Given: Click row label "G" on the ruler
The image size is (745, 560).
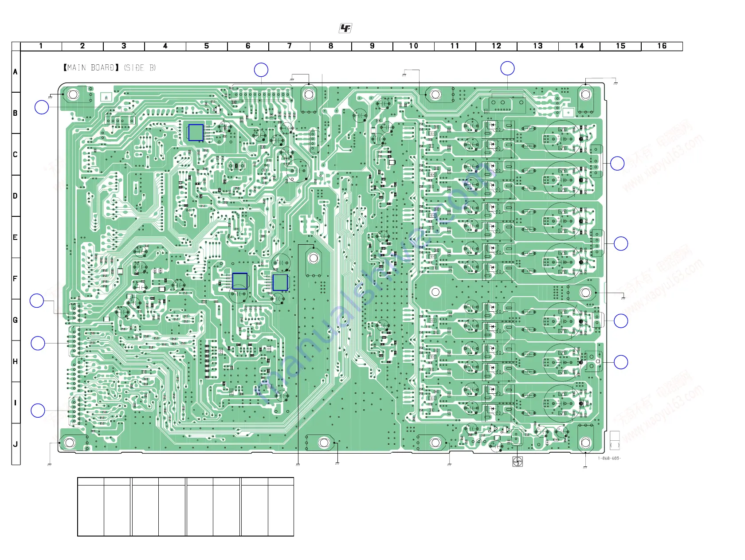Looking at the screenshot, I should coord(16,320).
